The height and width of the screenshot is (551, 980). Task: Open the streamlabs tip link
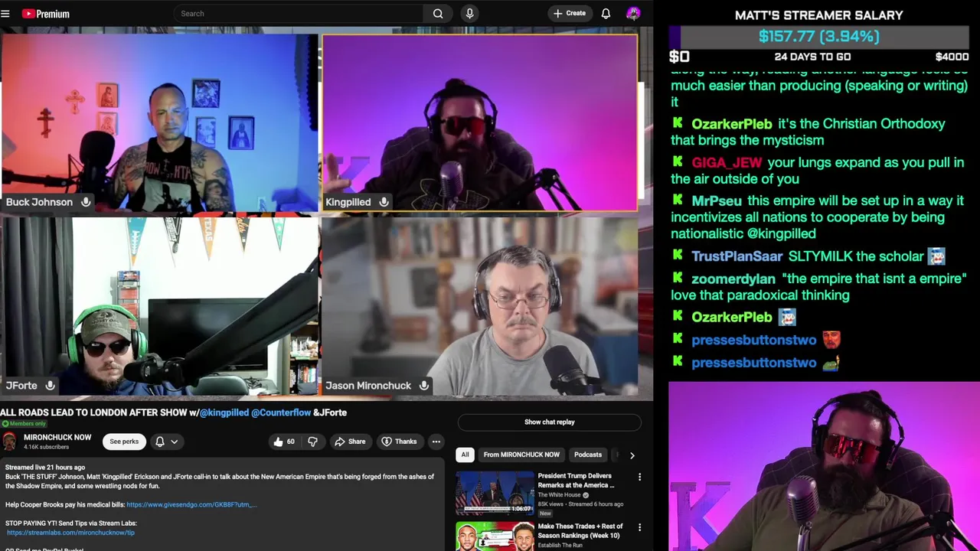pyautogui.click(x=70, y=533)
